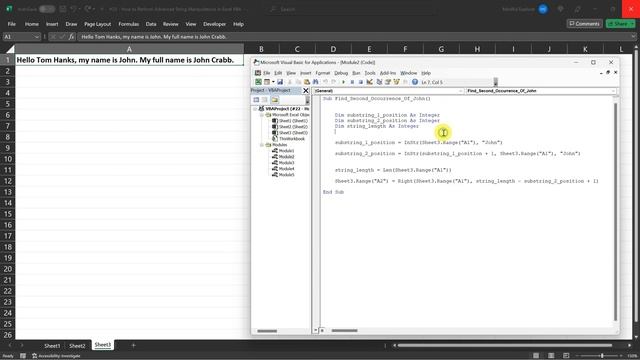Click the fx Insert Function icon

[71, 37]
